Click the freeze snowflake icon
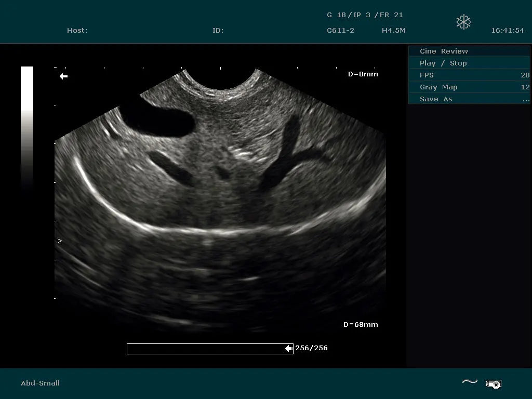This screenshot has height=399, width=532. [x=463, y=22]
